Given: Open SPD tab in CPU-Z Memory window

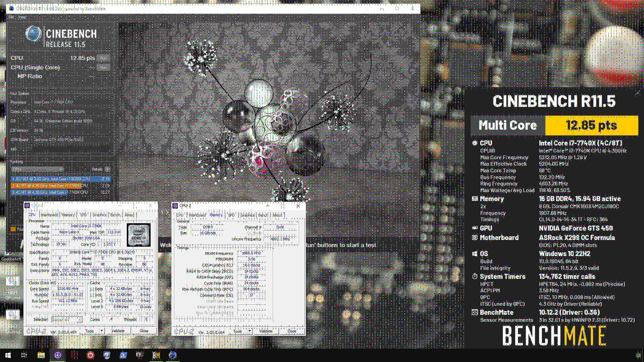Looking at the screenshot, I should point(231,215).
